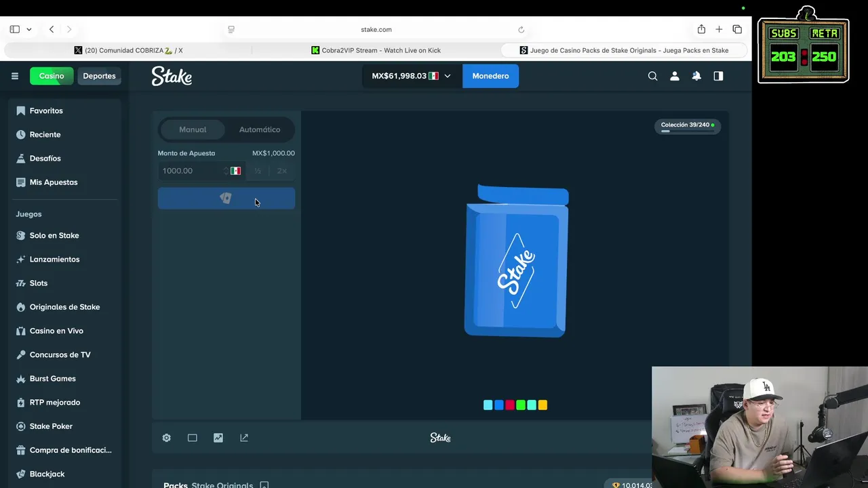Click the stake.com address bar
The height and width of the screenshot is (488, 868).
[376, 30]
